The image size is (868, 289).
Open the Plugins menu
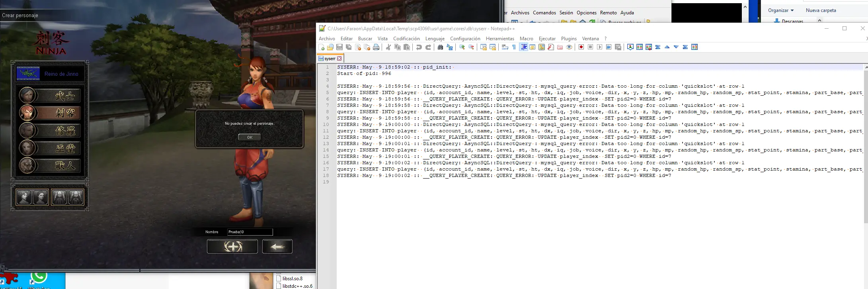(x=568, y=39)
